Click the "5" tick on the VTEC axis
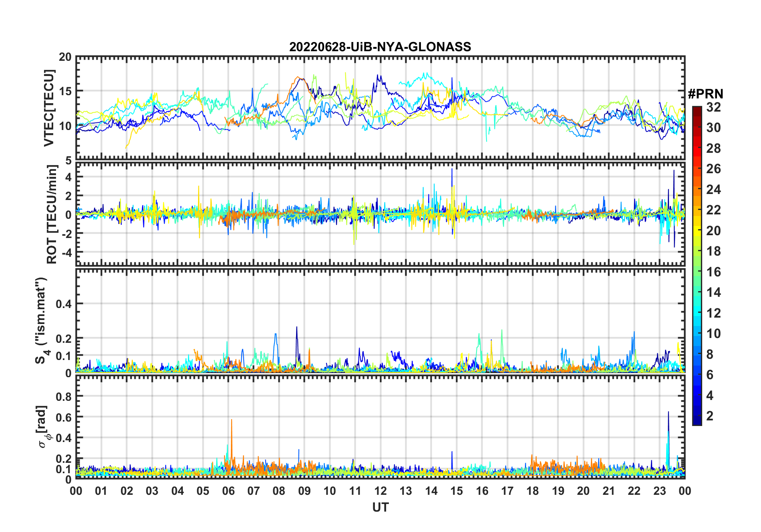The height and width of the screenshot is (532, 761). 68,160
